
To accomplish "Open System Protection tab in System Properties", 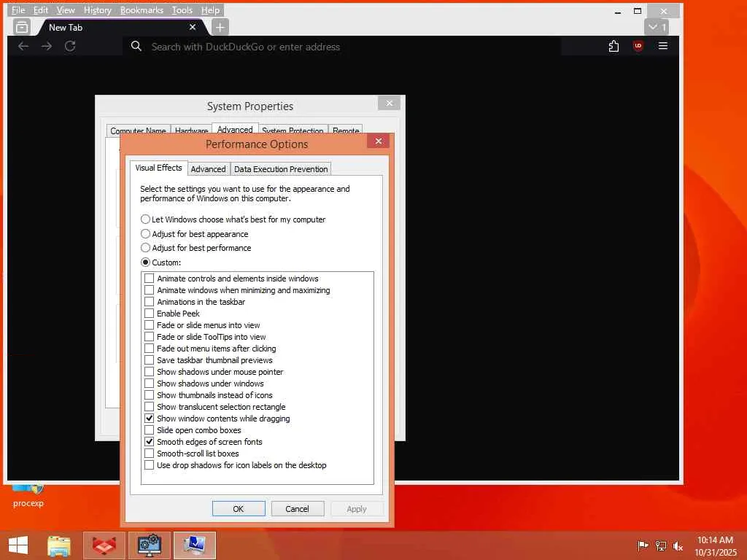I will click(293, 131).
